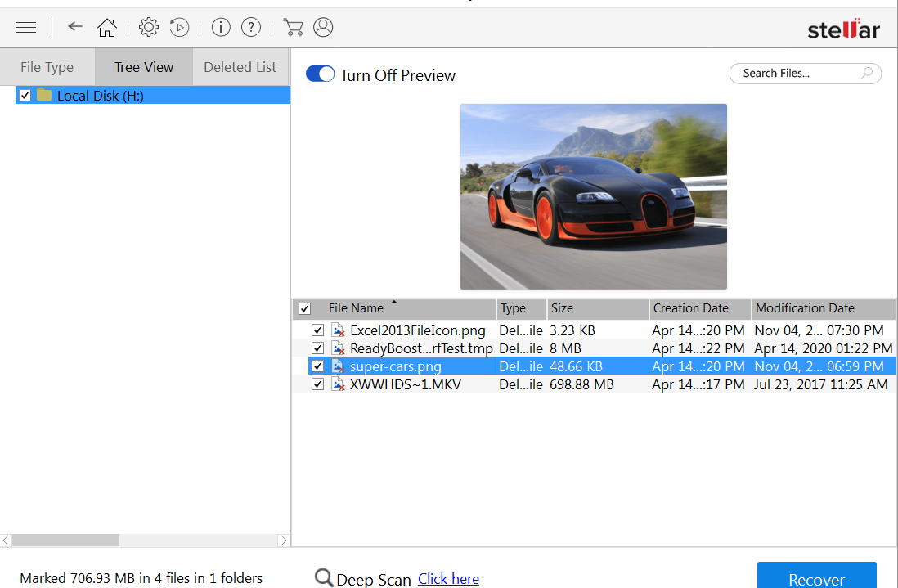Click the 'Turn Off Preview' label
Viewport: 898px width, 588px height.
pos(398,75)
